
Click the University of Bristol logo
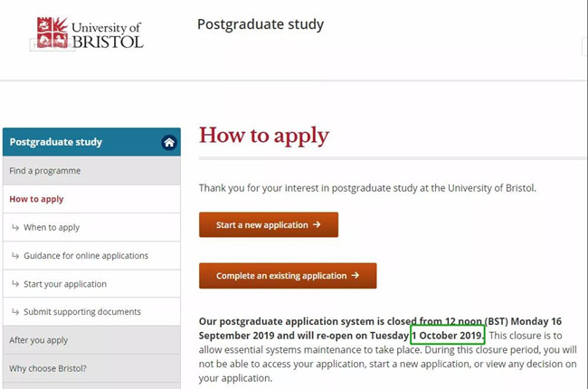[x=90, y=33]
